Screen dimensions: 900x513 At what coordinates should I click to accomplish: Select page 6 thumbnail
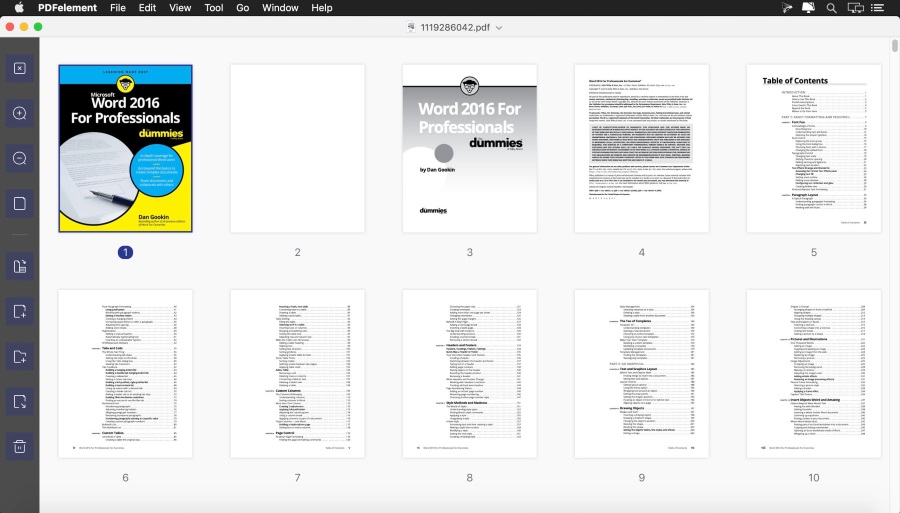coord(125,374)
